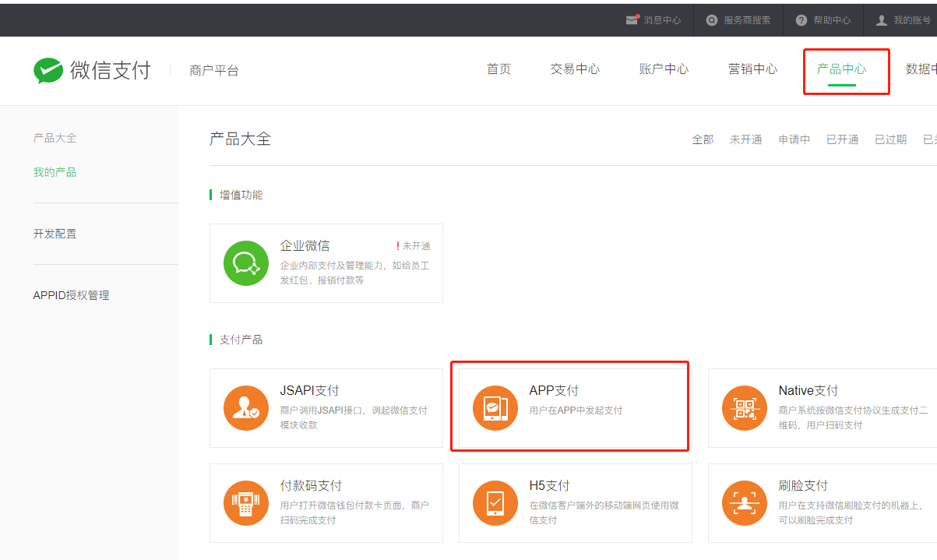Filter products by 未开通
Viewport: 937px width, 560px height.
click(745, 139)
